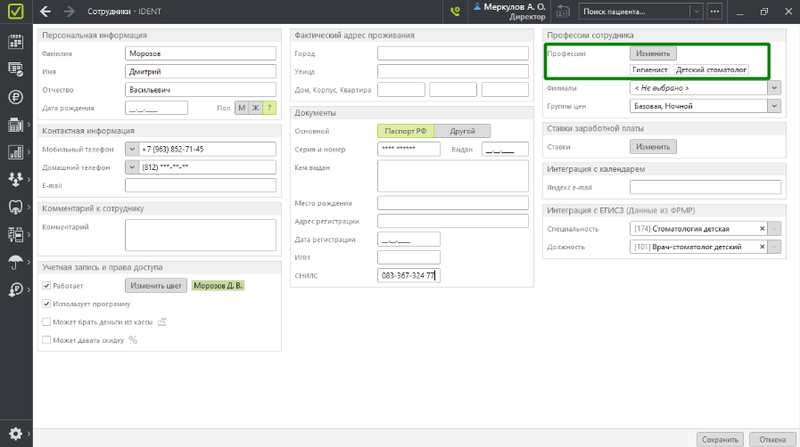Select the "Паспорт РФ" document tab
The image size is (800, 447).
point(407,131)
